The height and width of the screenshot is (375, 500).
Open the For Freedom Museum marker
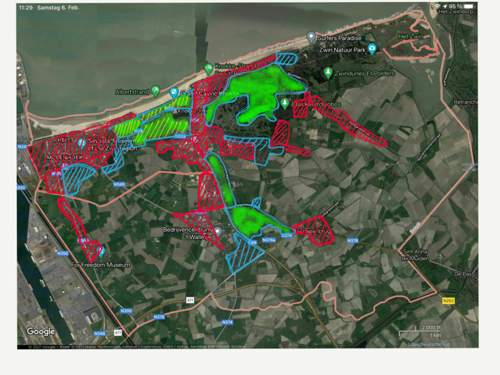point(103,250)
